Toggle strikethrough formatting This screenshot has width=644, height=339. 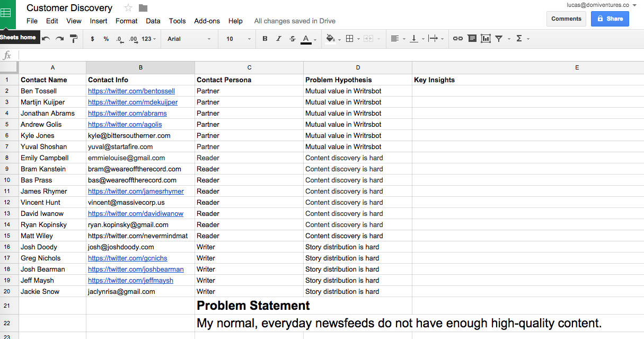(x=293, y=39)
